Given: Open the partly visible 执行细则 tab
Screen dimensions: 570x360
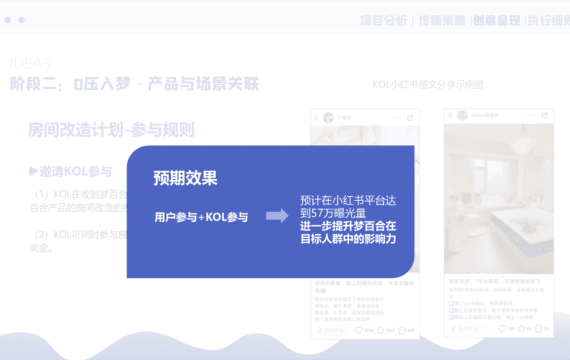Looking at the screenshot, I should (x=549, y=21).
